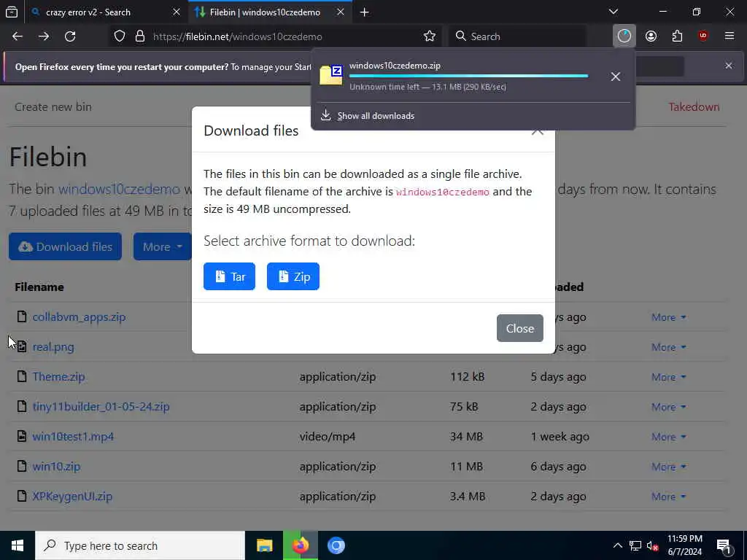
Task: Click the video file icon beside win10test1.mp4
Action: (21, 436)
